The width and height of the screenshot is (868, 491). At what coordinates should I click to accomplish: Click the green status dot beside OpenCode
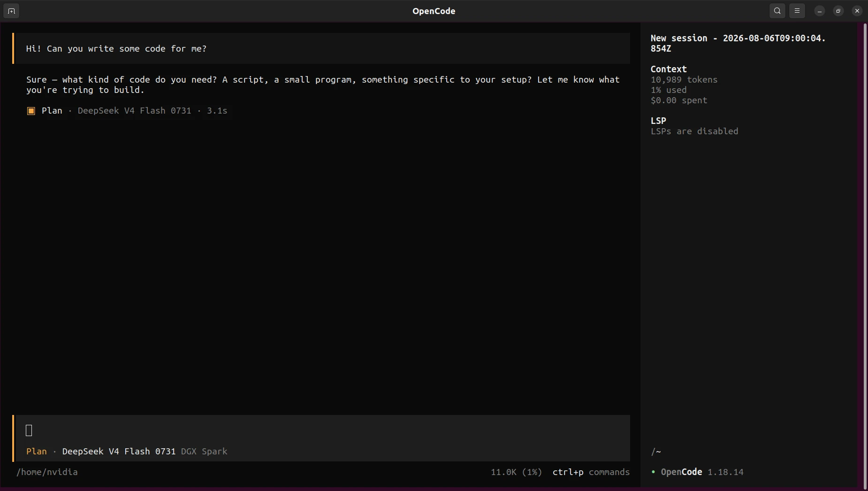pyautogui.click(x=653, y=472)
